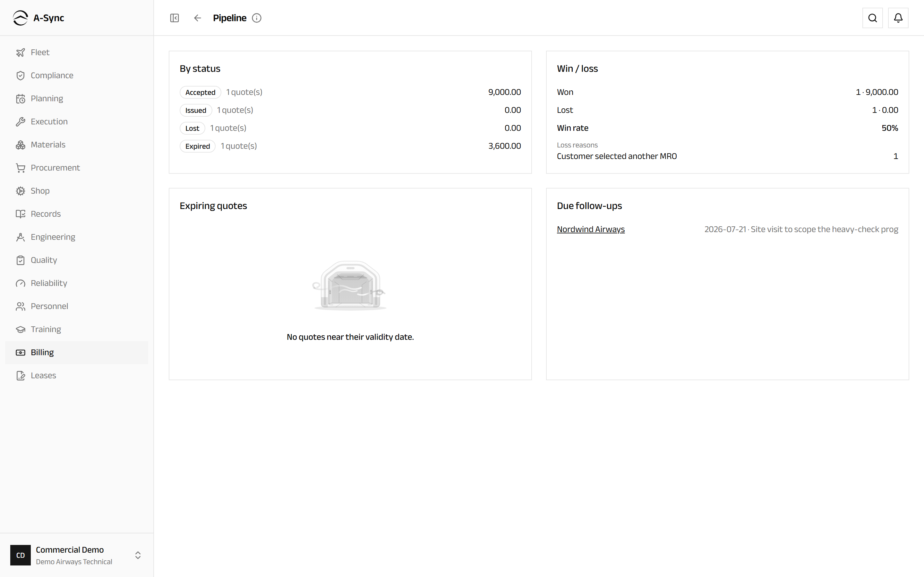Screen dimensions: 924x577
Task: Open the search icon button
Action: coord(872,18)
